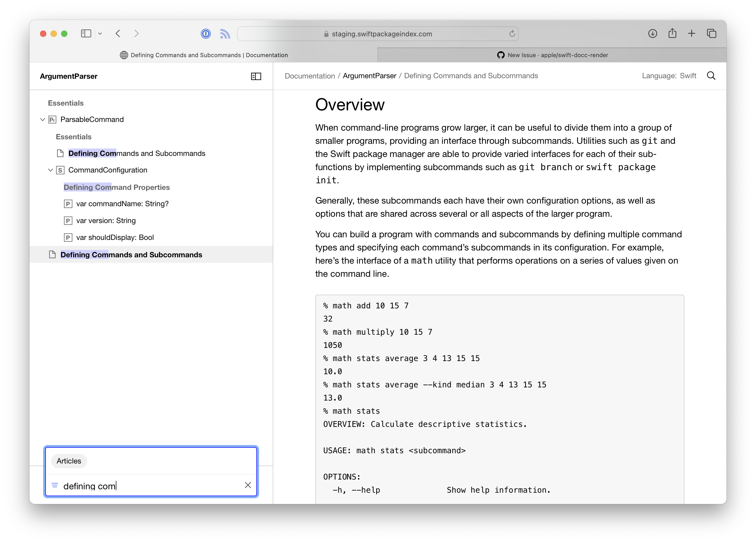The width and height of the screenshot is (756, 543).
Task: Show the tab overview
Action: point(712,33)
